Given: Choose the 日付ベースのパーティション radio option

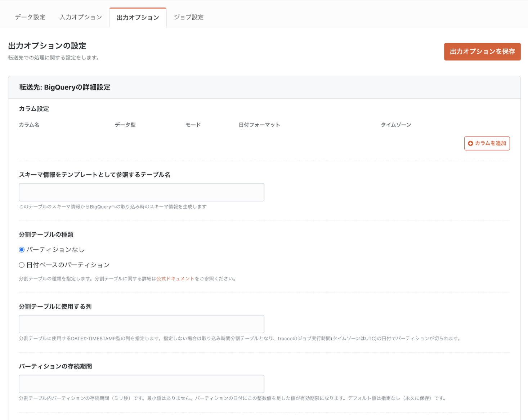Looking at the screenshot, I should coord(22,265).
